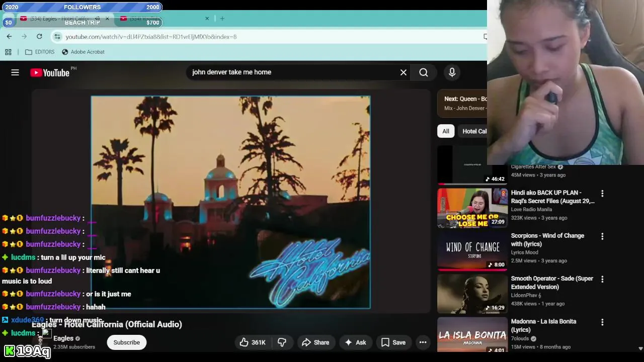Viewport: 644px width, 362px height.
Task: Click the page scrollbar down arrow
Action: coord(640,348)
